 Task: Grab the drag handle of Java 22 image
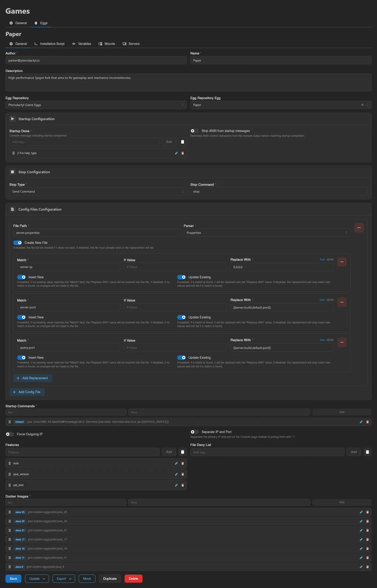(x=10, y=521)
